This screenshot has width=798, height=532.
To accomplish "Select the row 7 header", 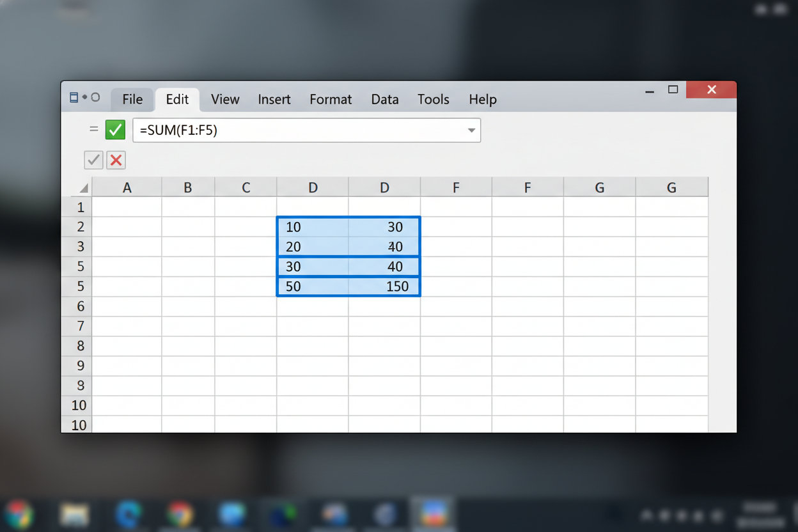I will 80,326.
